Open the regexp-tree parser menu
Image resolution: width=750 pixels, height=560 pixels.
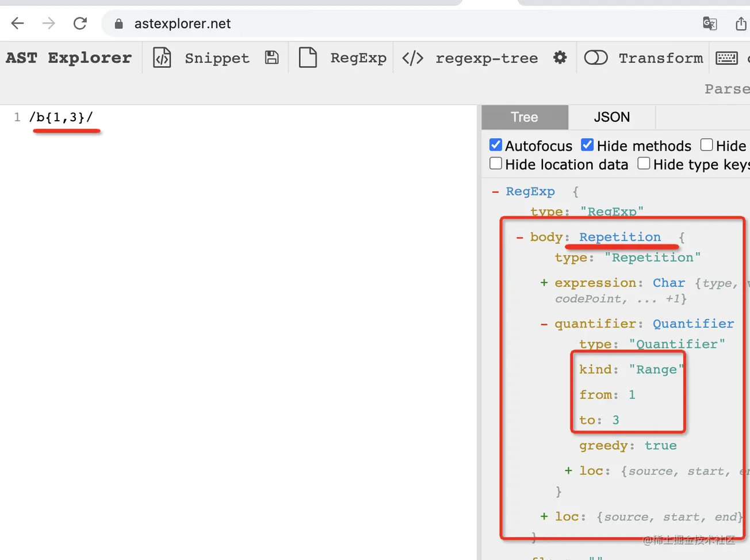pos(487,58)
